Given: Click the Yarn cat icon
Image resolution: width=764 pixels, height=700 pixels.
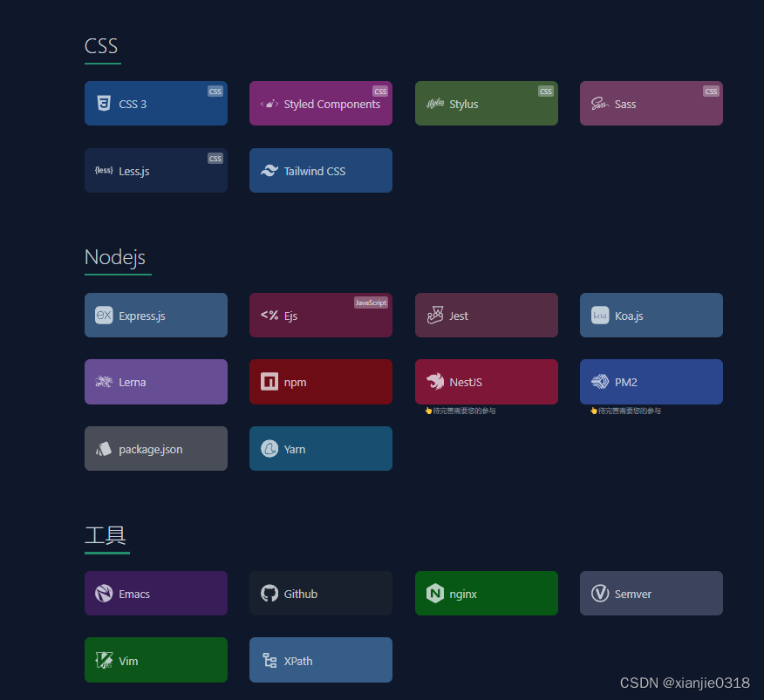Looking at the screenshot, I should pyautogui.click(x=269, y=449).
